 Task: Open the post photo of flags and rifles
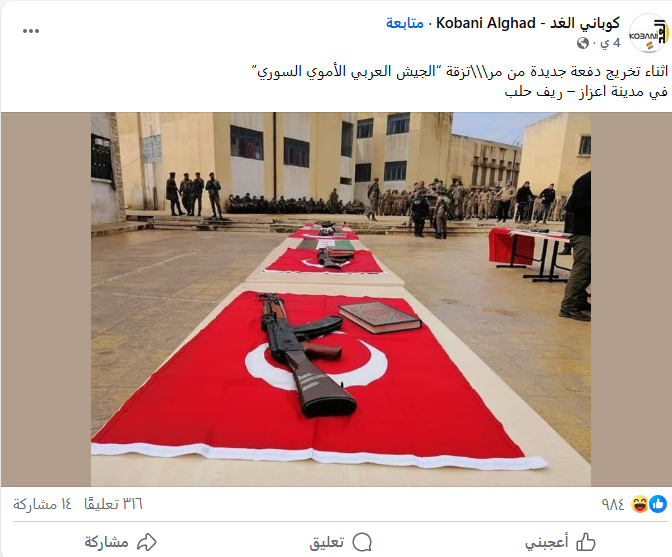coord(341,299)
